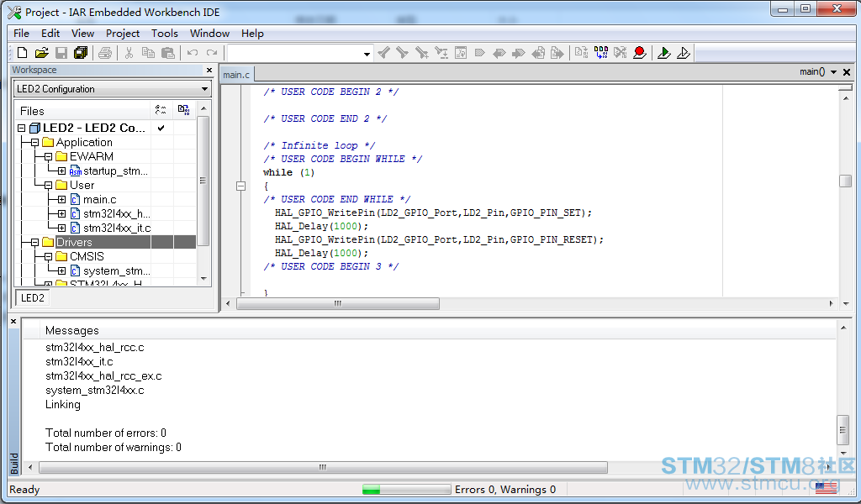Image resolution: width=861 pixels, height=504 pixels.
Task: Close the Workspace panel
Action: pos(209,71)
